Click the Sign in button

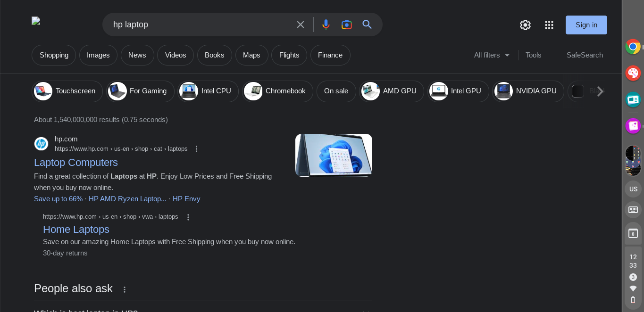pos(586,25)
